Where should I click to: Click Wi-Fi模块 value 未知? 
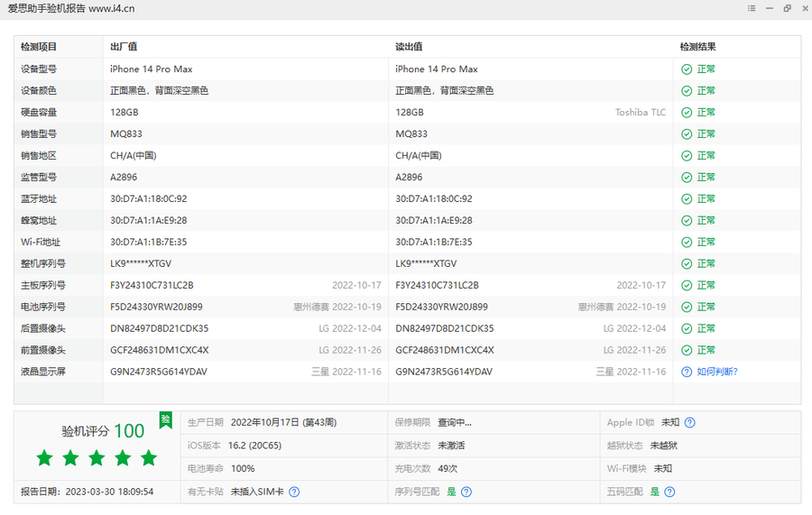click(x=663, y=468)
